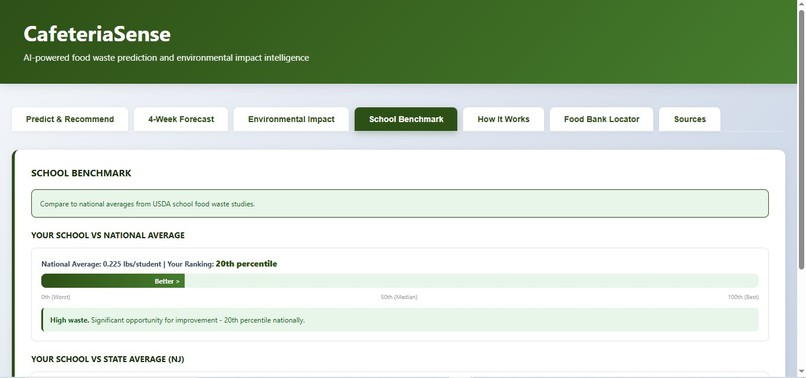The height and width of the screenshot is (378, 806).
Task: Click the 100th (Best) scale label
Action: [x=743, y=297]
